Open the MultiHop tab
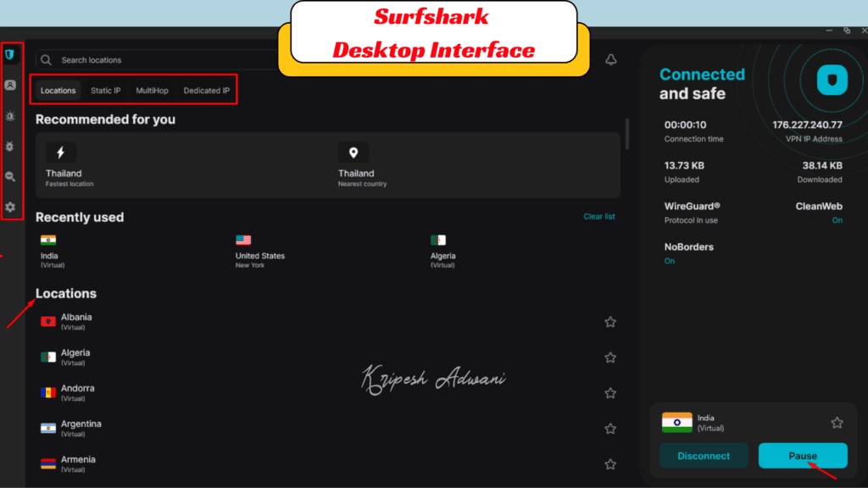This screenshot has width=868, height=488. point(152,90)
